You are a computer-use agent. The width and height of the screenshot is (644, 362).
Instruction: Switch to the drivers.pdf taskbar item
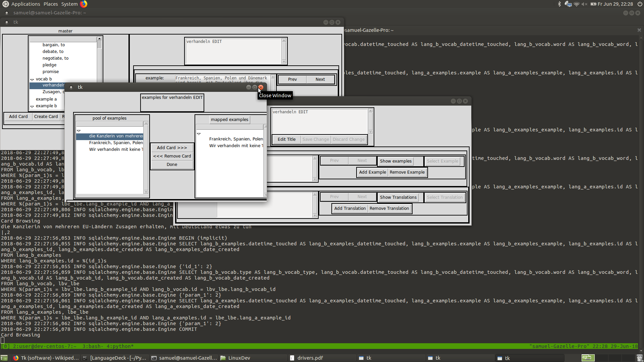click(322, 358)
